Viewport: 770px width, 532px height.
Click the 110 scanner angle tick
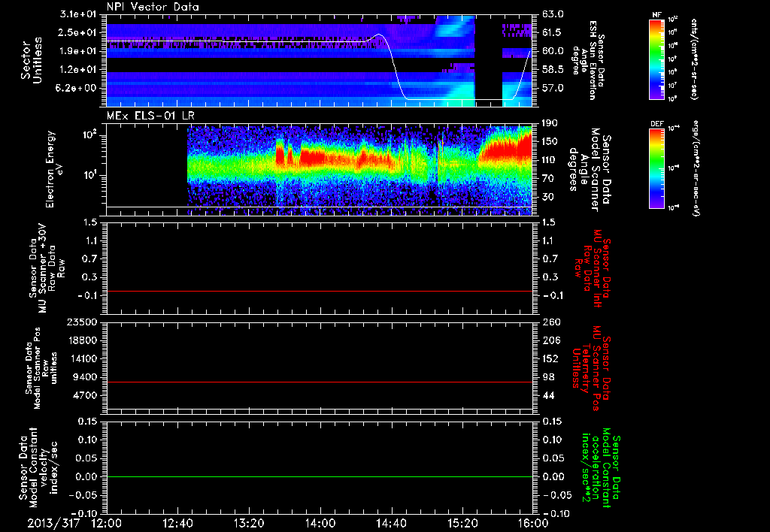pos(550,160)
